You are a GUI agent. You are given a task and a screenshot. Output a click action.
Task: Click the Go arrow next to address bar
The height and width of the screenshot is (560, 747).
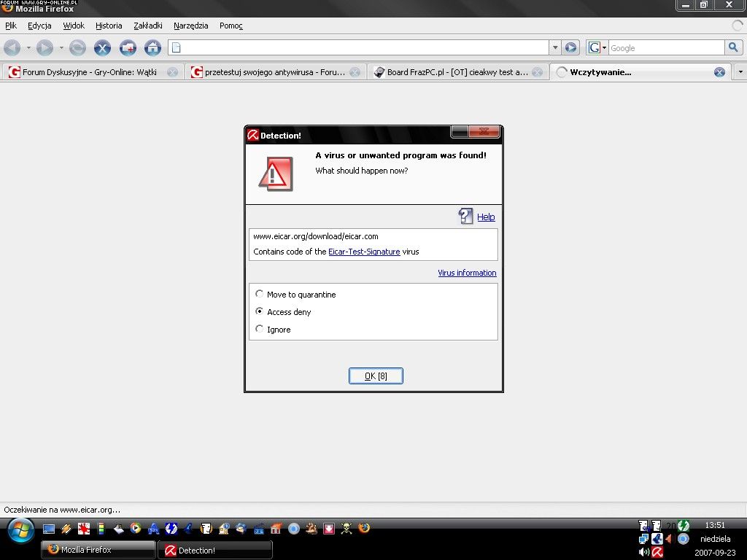(570, 47)
